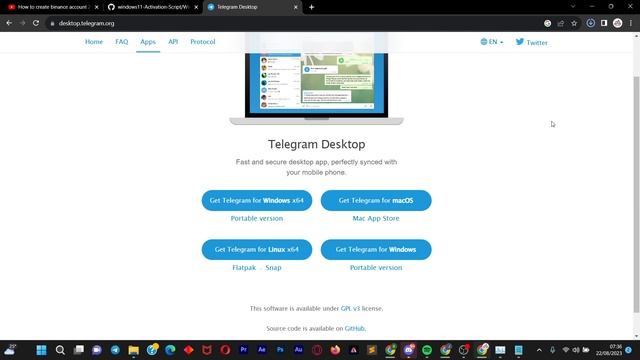Open Protocol in site navigation
The width and height of the screenshot is (640, 360).
(202, 42)
